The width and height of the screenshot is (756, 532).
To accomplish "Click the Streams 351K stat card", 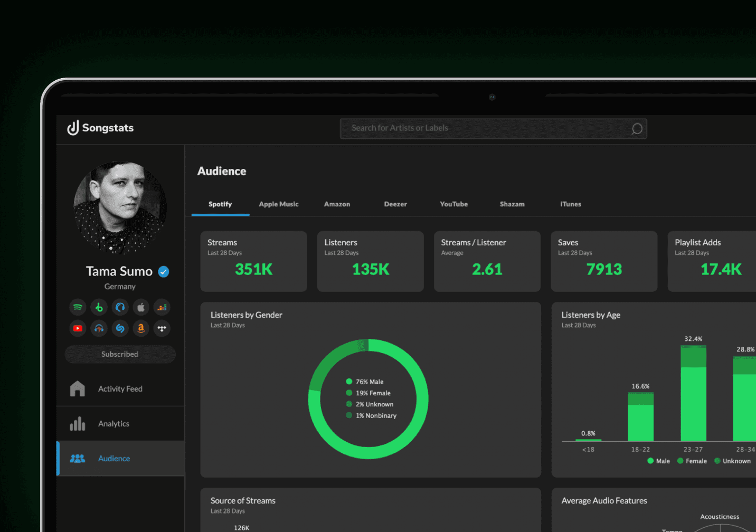I will tap(253, 261).
